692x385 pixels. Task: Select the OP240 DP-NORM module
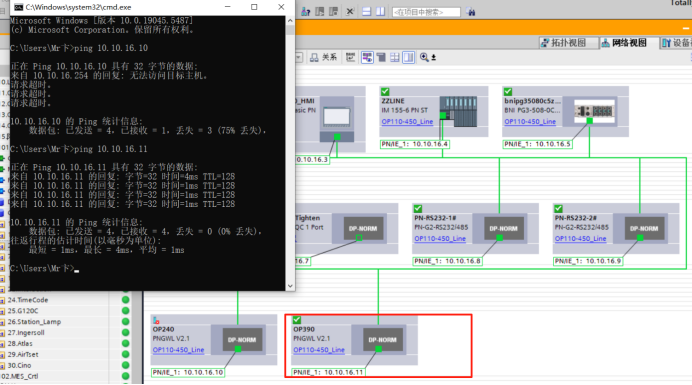point(241,340)
